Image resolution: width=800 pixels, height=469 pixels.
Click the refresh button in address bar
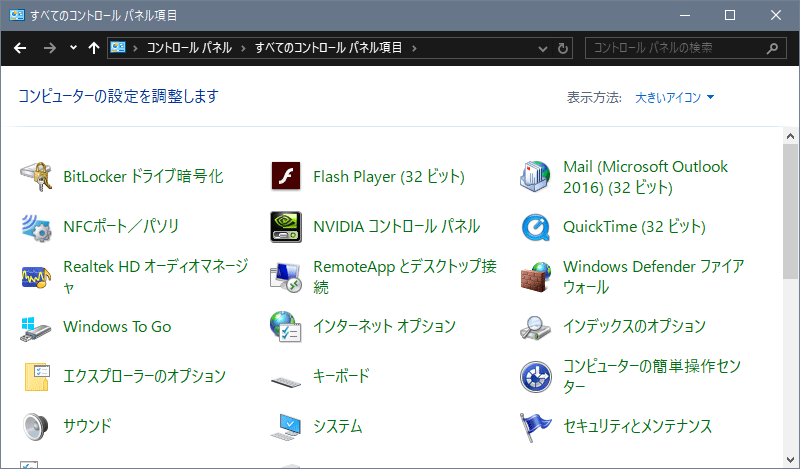563,48
